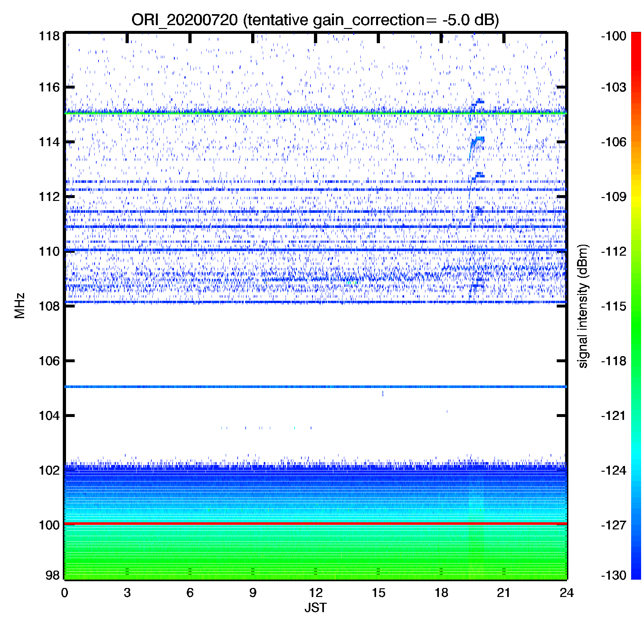Click the solid blue line at 110 MHz

pos(315,250)
